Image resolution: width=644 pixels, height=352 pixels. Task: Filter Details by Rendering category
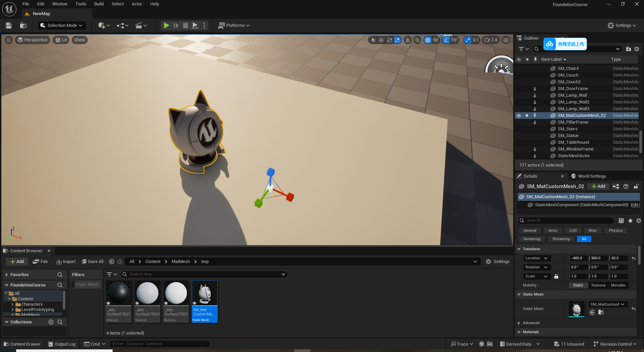click(x=532, y=239)
